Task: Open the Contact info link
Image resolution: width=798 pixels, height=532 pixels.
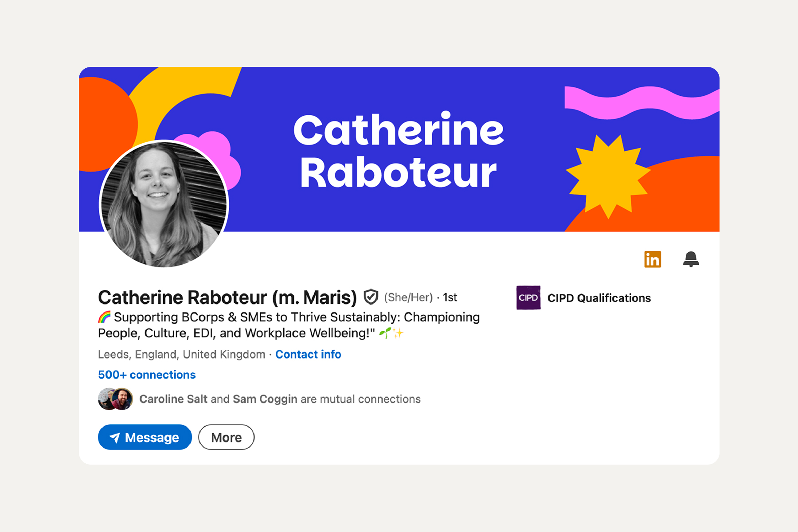Action: click(x=308, y=354)
